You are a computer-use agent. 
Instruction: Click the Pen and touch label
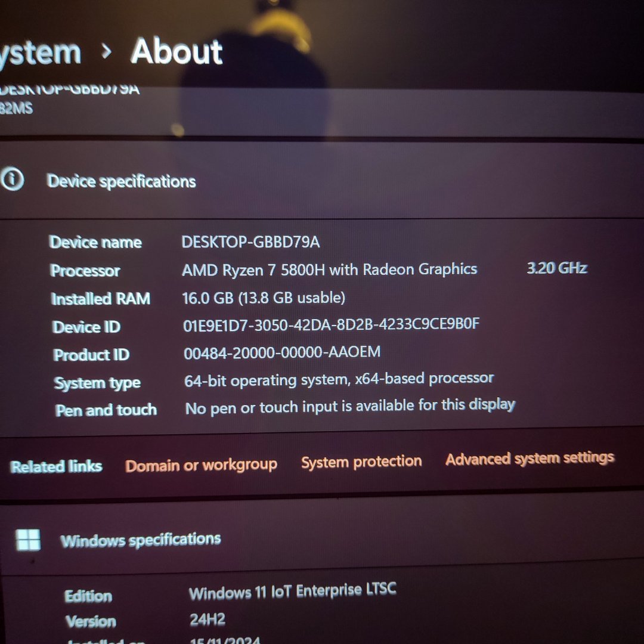pyautogui.click(x=106, y=410)
